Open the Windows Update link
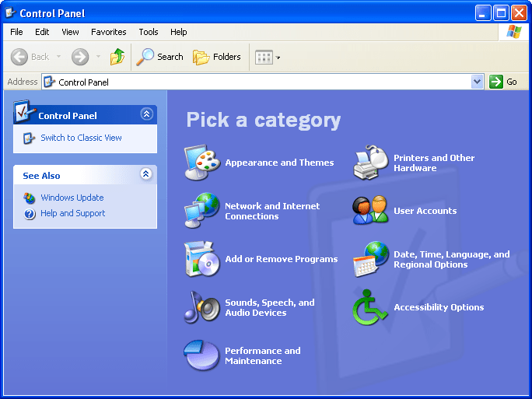 tap(72, 198)
